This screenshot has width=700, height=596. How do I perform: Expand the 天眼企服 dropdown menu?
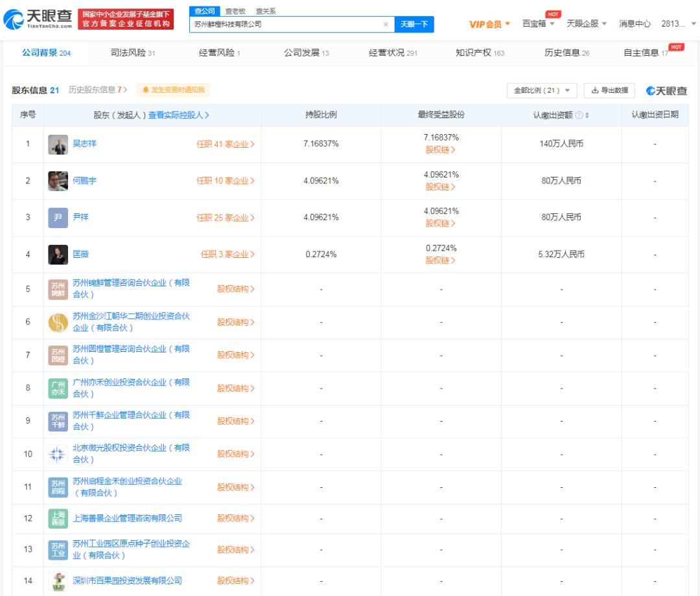[x=587, y=24]
